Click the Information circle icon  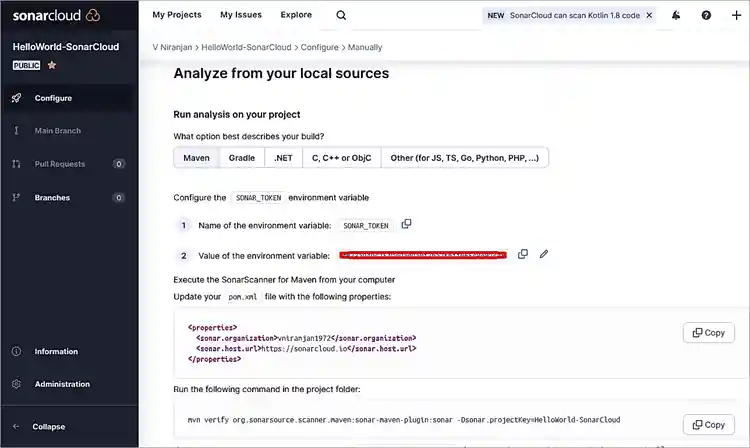[16, 351]
